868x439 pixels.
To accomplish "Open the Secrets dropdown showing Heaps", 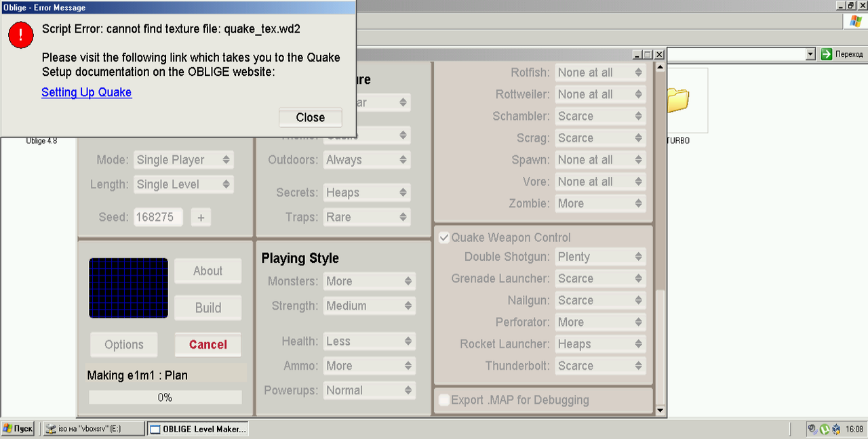I will tap(367, 192).
